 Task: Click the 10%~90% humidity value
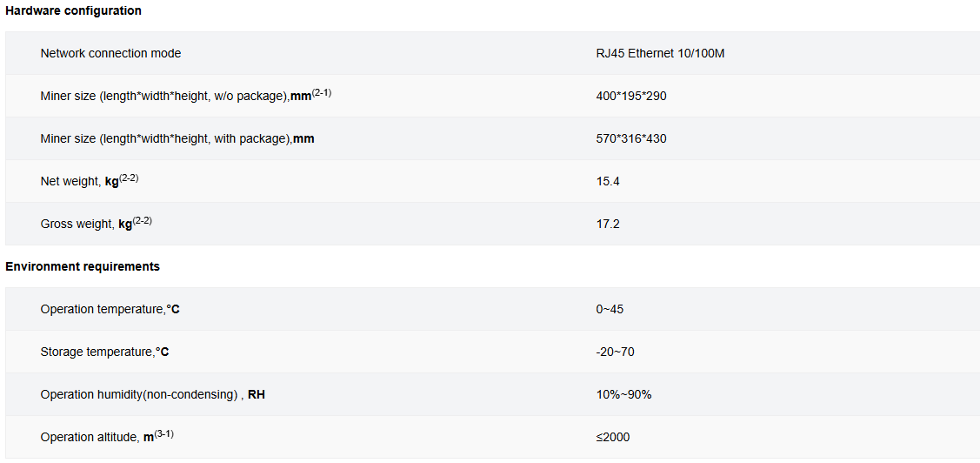(x=624, y=395)
